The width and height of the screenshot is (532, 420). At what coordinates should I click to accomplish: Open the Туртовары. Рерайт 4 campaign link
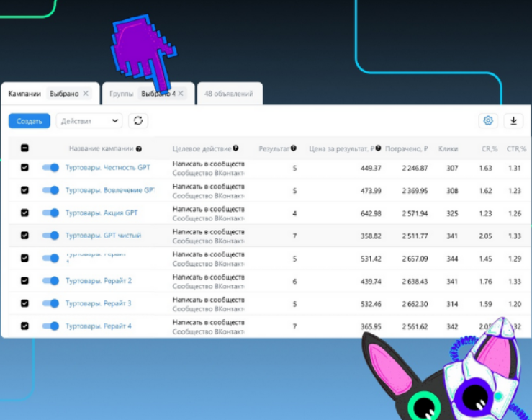[x=98, y=326]
